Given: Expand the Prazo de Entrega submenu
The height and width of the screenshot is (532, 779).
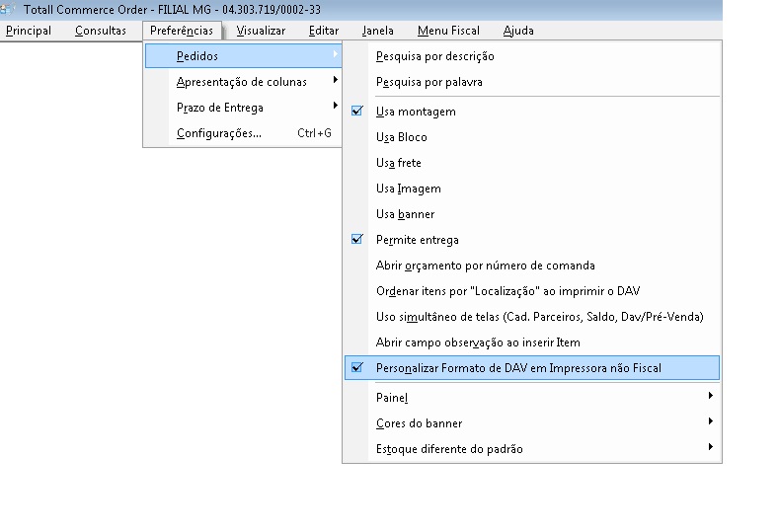Looking at the screenshot, I should click(x=243, y=108).
